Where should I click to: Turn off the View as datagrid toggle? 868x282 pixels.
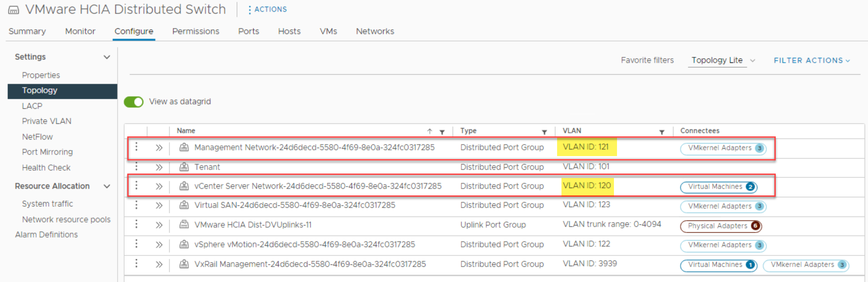[134, 102]
